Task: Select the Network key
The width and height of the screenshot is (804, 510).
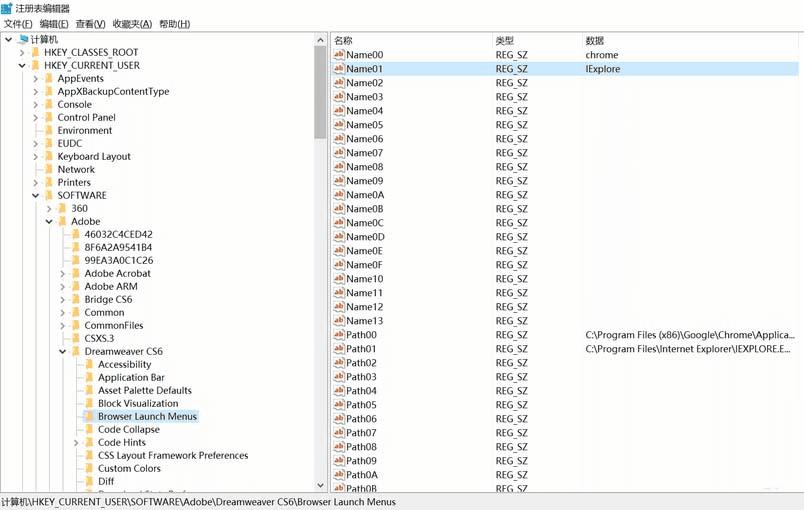Action: pyautogui.click(x=76, y=169)
